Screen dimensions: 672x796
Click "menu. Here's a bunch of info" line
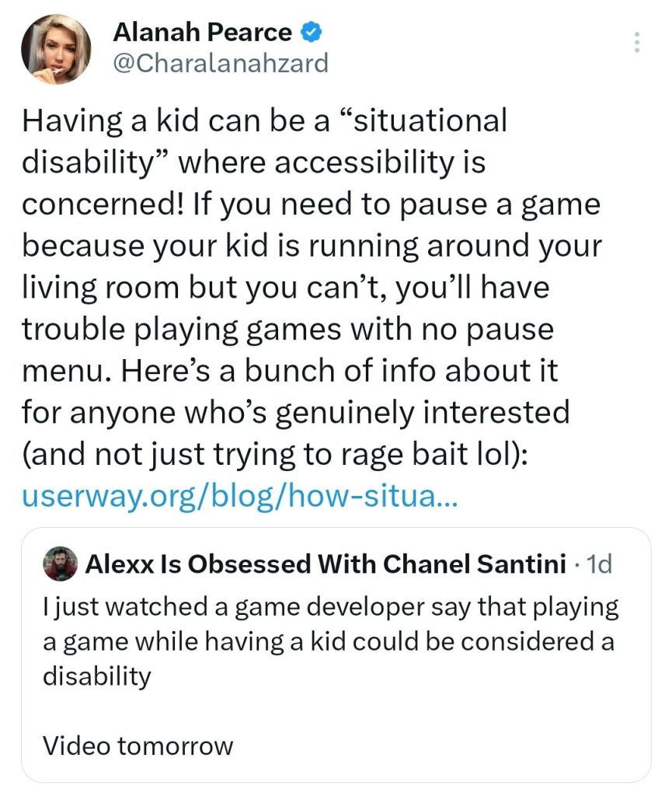(x=289, y=372)
